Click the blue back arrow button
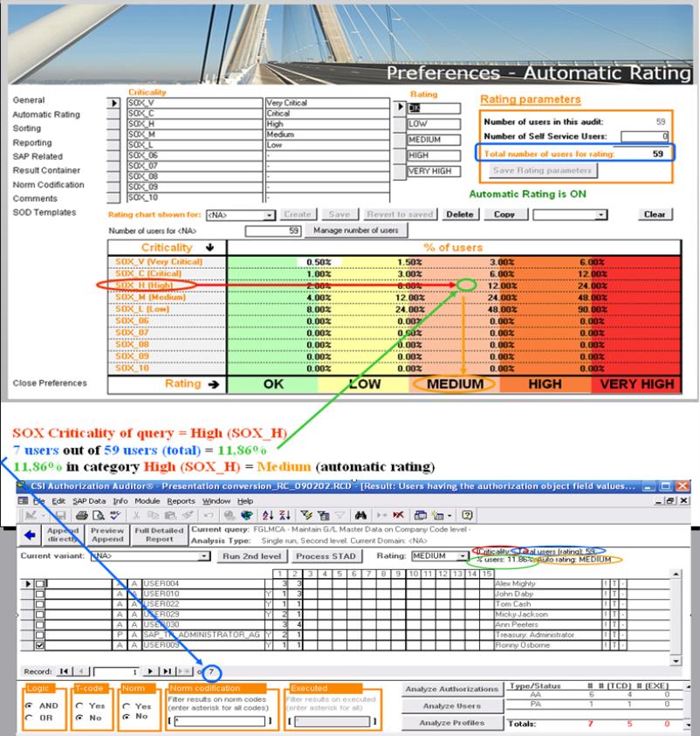700x736 pixels. pos(30,534)
